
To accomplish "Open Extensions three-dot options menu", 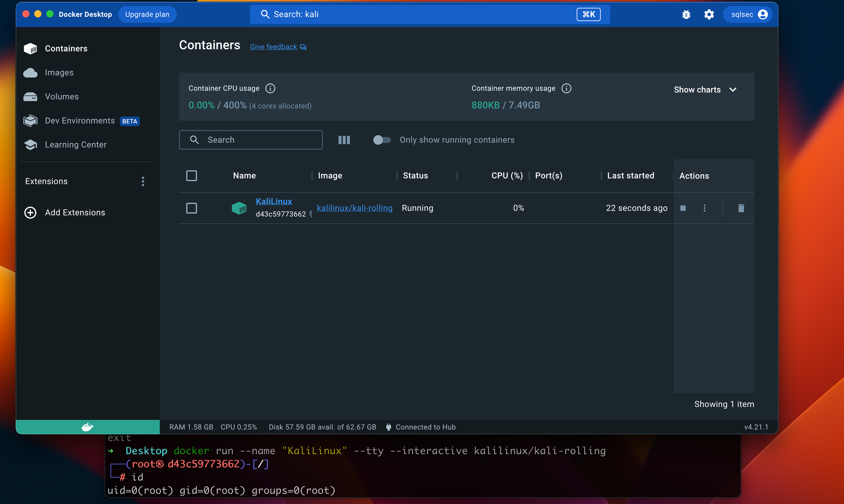I will (143, 181).
